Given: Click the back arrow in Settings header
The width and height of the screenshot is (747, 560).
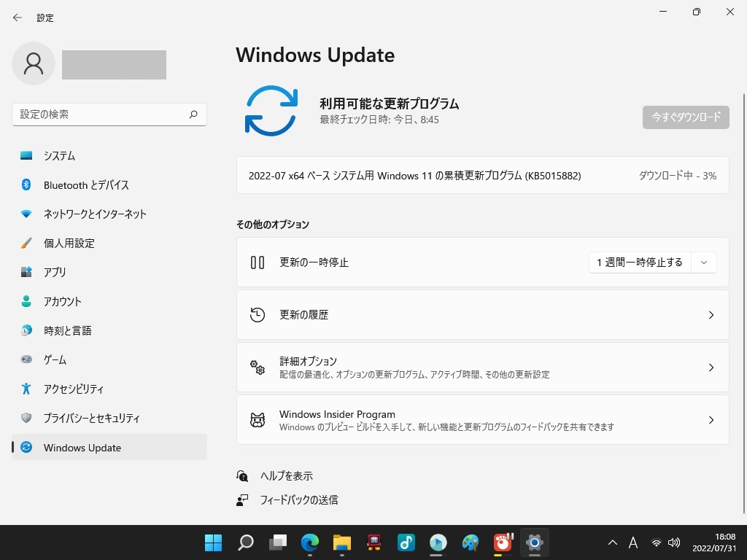Looking at the screenshot, I should tap(18, 17).
